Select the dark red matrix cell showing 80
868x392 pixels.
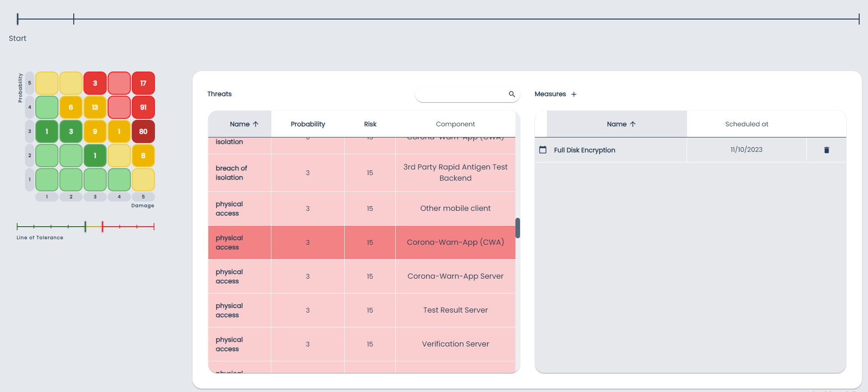143,131
